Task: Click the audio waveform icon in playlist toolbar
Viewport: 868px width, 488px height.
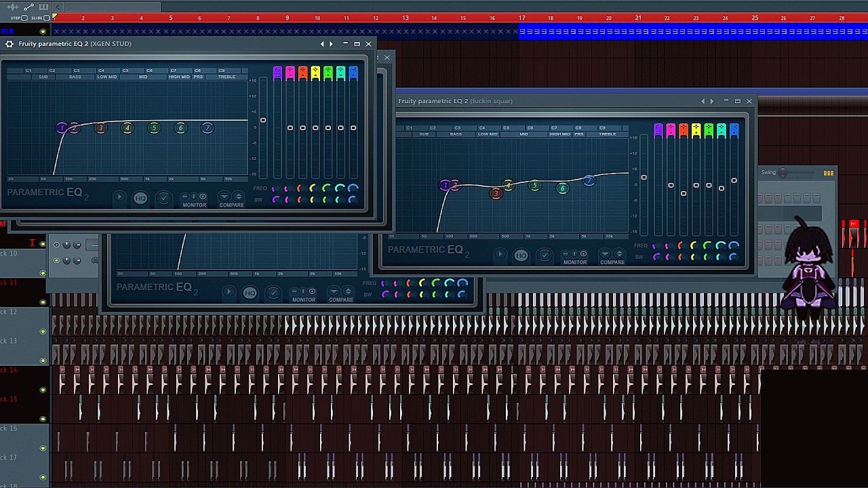Action: coord(13,7)
